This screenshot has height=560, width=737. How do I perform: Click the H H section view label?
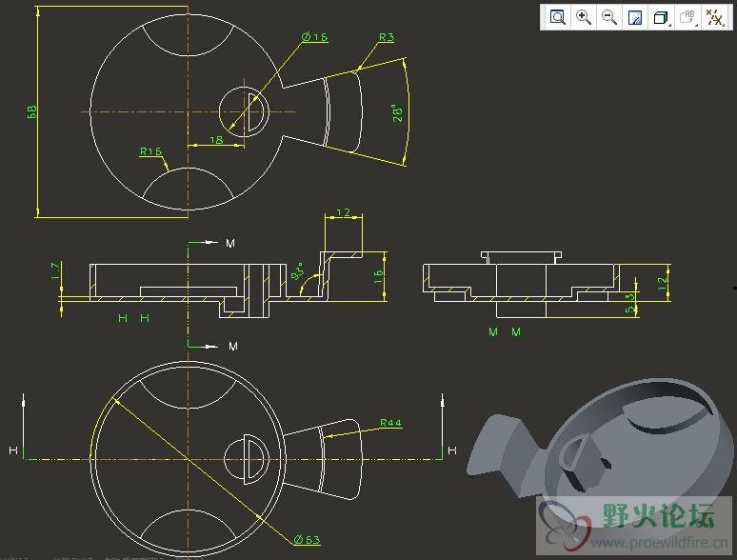pyautogui.click(x=133, y=318)
